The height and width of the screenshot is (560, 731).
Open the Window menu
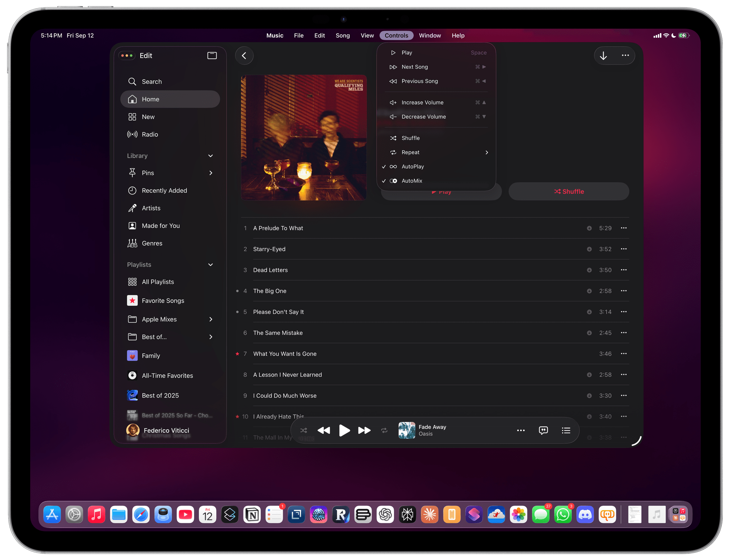pos(430,35)
